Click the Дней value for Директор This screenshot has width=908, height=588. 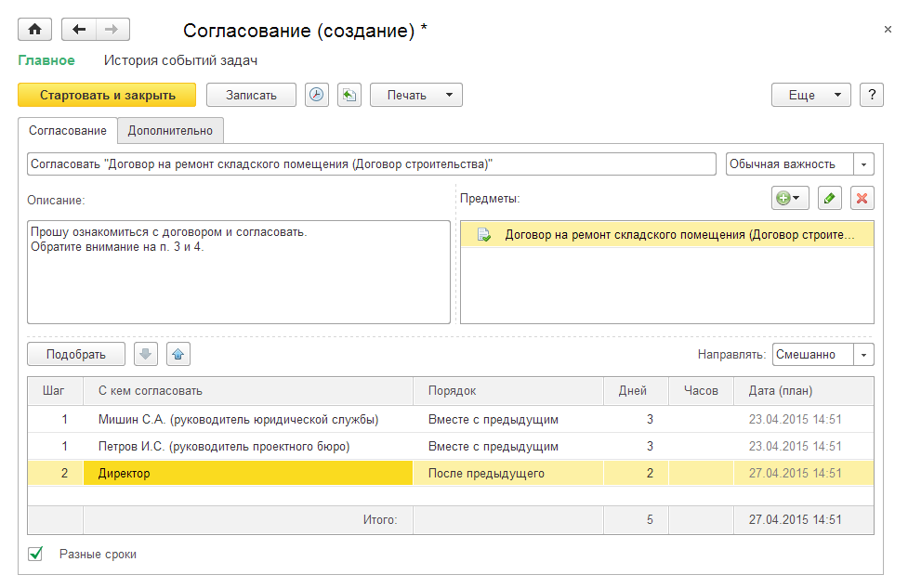coord(636,474)
